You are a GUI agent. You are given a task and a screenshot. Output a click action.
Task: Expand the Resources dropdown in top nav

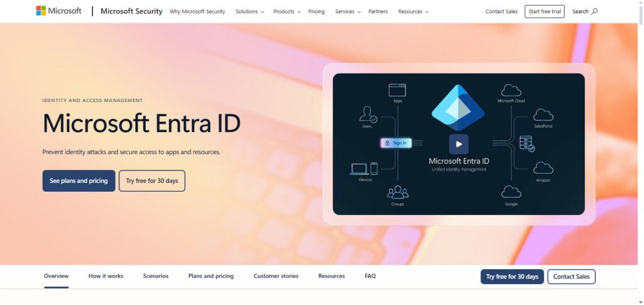[x=413, y=11]
